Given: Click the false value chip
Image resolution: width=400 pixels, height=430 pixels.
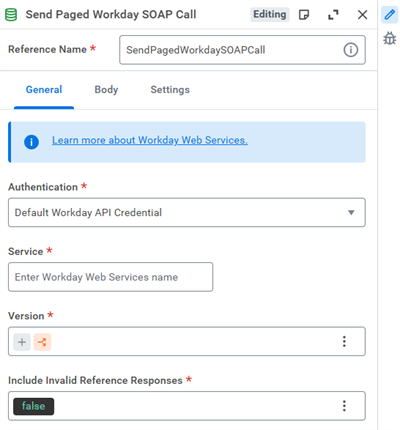Looking at the screenshot, I should click(34, 406).
